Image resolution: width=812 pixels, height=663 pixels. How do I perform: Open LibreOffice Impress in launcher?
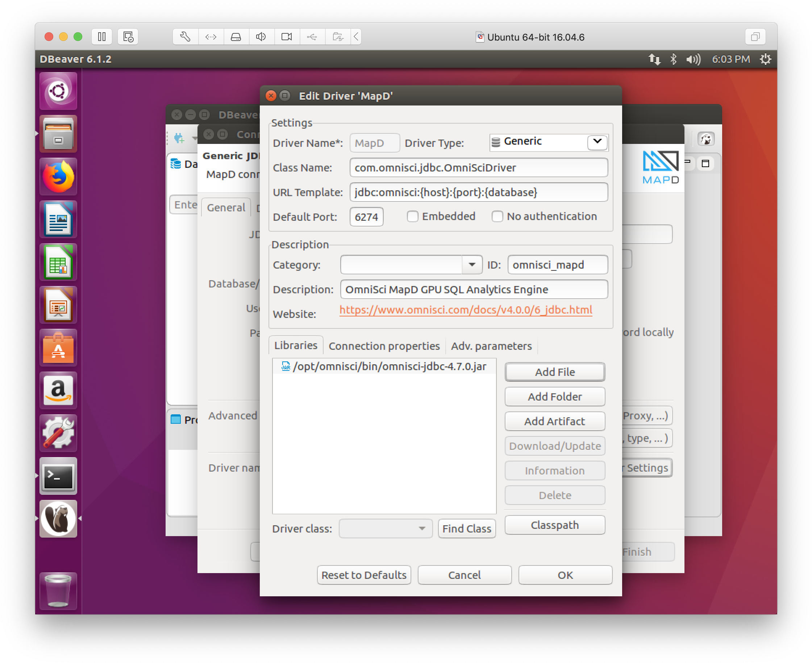pyautogui.click(x=58, y=305)
